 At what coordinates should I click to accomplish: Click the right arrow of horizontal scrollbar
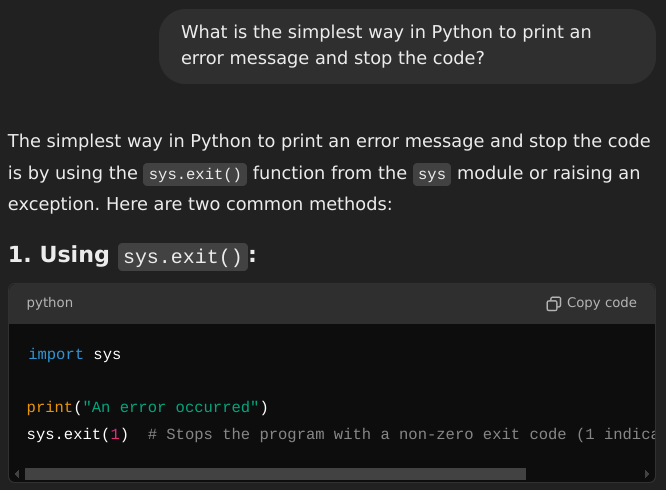point(649,474)
